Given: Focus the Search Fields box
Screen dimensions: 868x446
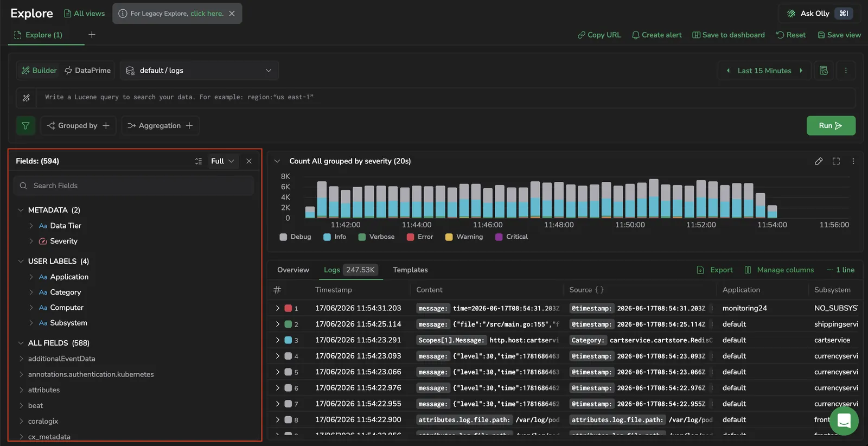Looking at the screenshot, I should [x=133, y=186].
